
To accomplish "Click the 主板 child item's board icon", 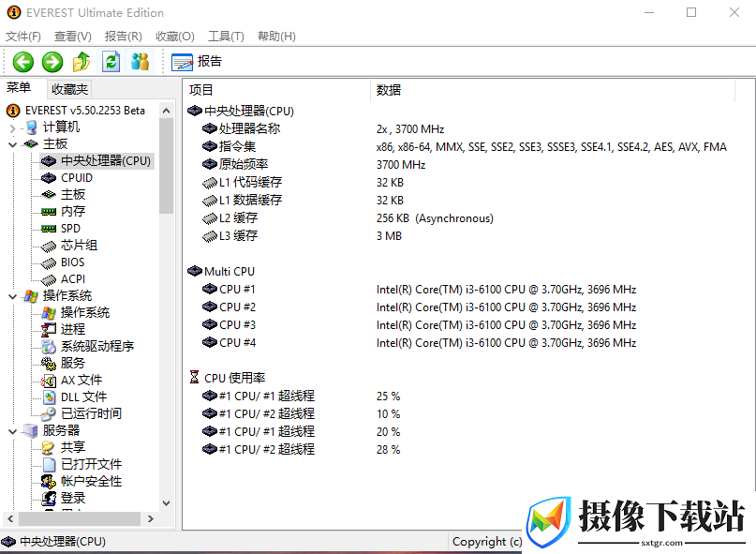I will (49, 194).
